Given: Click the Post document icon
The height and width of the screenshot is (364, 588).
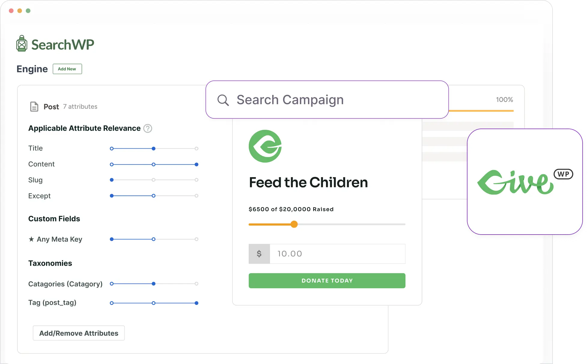Looking at the screenshot, I should 34,106.
